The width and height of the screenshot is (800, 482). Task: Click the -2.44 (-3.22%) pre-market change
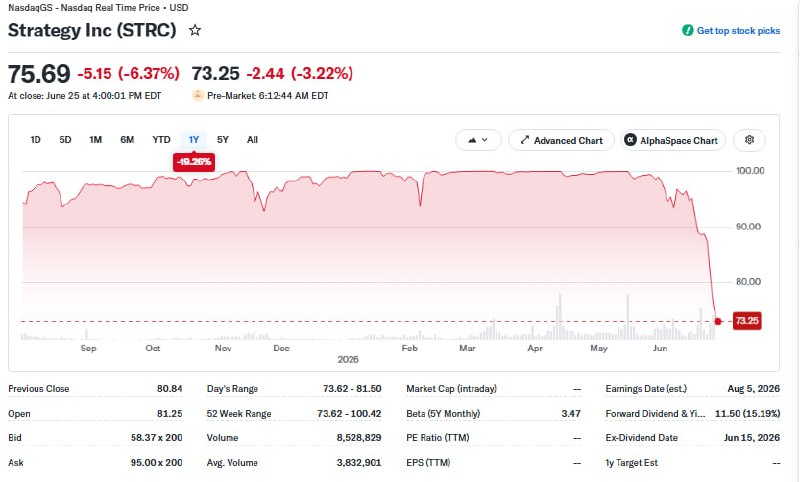(x=299, y=73)
